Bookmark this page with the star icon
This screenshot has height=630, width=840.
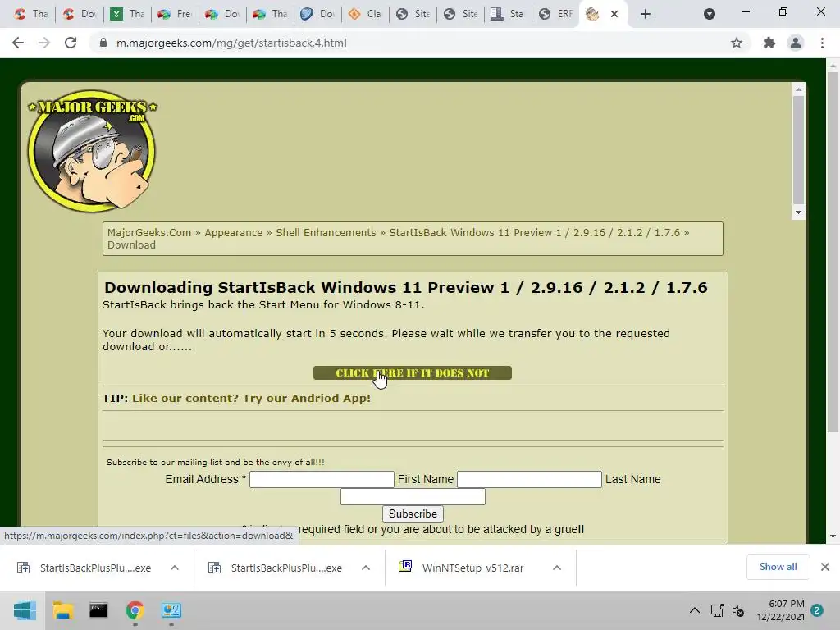pyautogui.click(x=737, y=43)
